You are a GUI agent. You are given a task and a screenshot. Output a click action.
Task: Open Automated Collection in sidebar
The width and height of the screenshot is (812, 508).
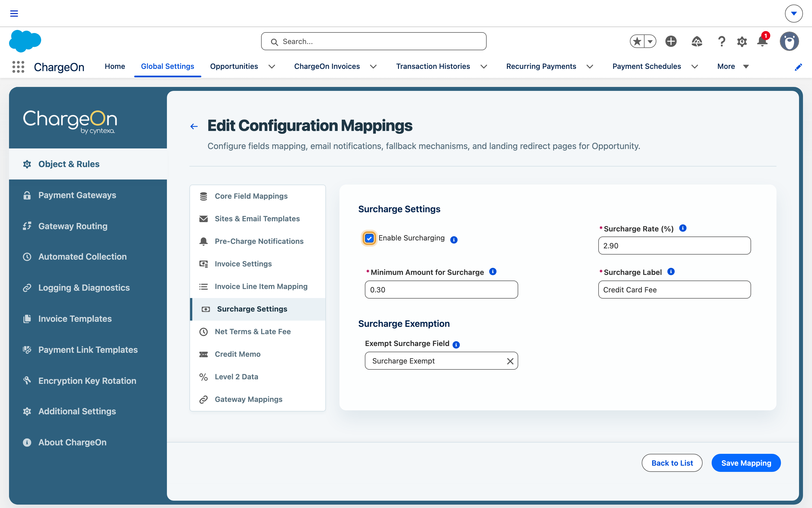88,257
